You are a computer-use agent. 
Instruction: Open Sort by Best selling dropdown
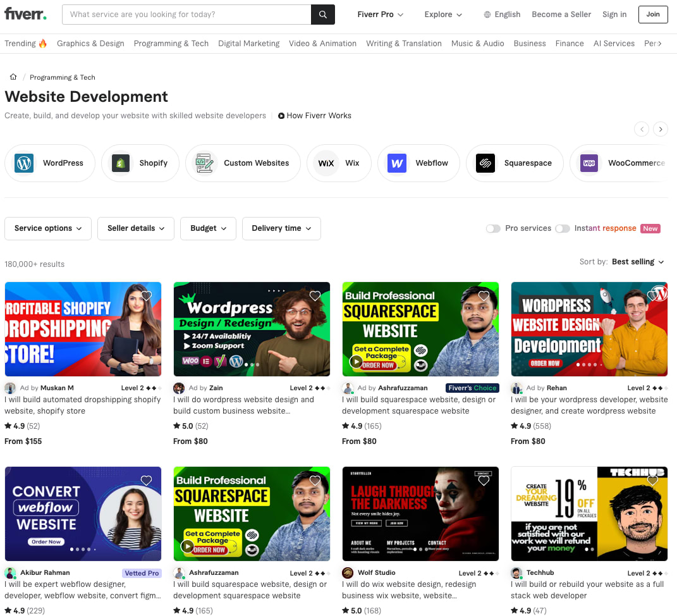(x=638, y=262)
